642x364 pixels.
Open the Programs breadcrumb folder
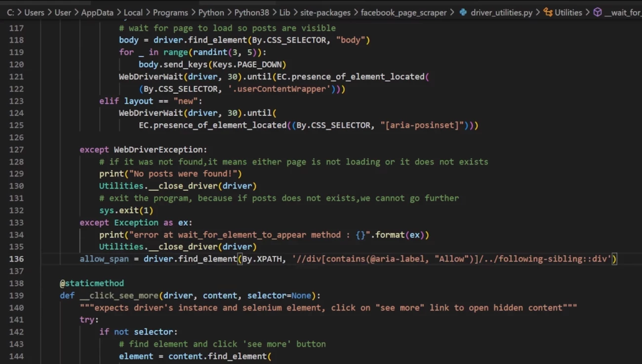[170, 12]
